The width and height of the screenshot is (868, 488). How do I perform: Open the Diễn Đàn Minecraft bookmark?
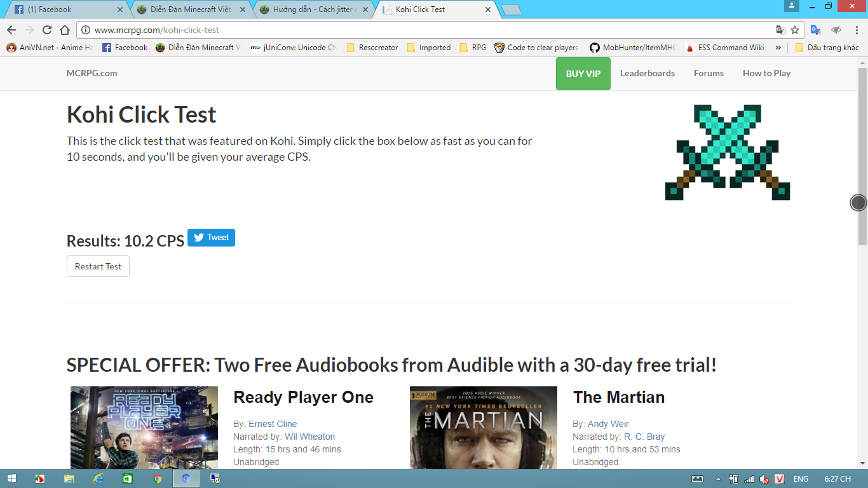coord(199,48)
